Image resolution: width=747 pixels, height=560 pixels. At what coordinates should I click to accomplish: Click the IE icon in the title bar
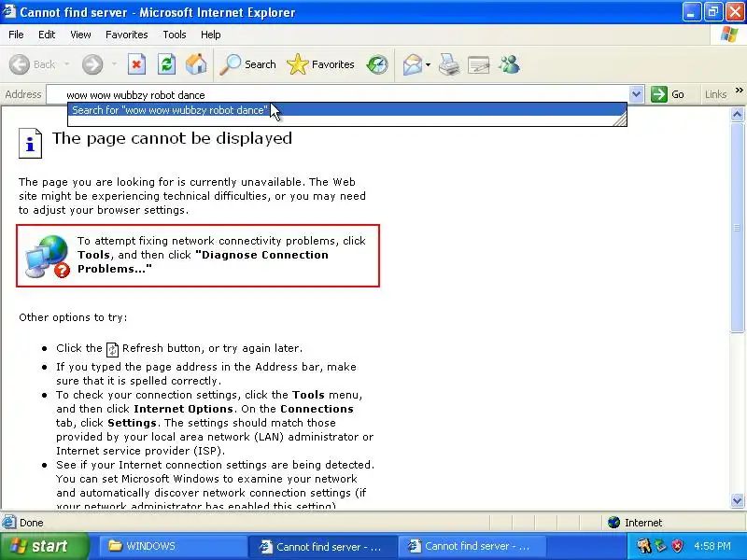coord(9,11)
